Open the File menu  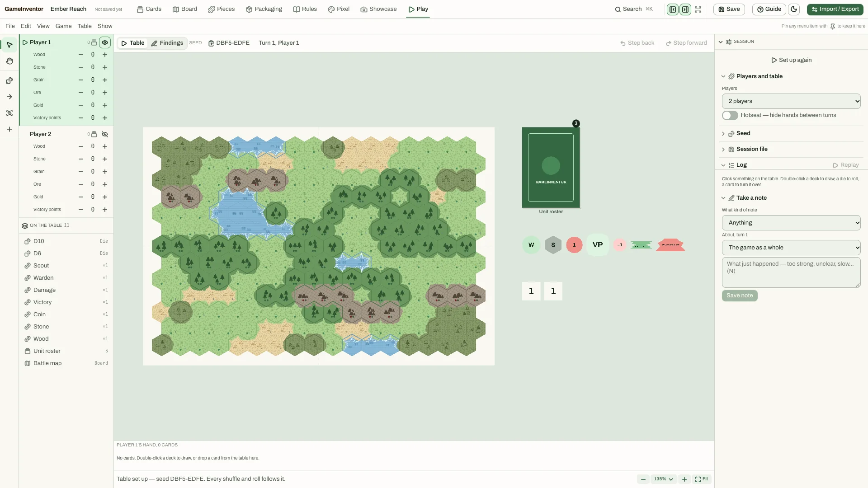(10, 26)
